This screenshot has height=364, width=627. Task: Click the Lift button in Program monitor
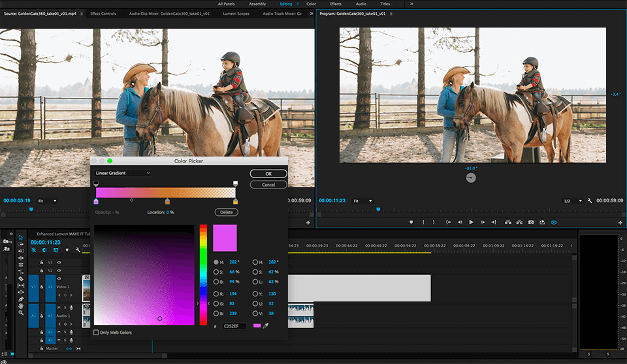coord(508,222)
